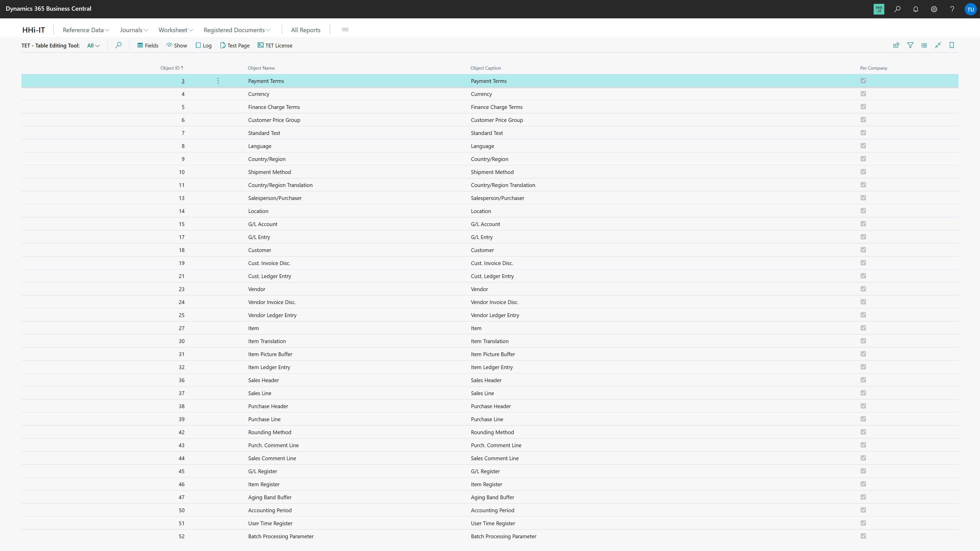Toggle Per Company for the Currency row
This screenshot has width=980, height=551.
(x=863, y=94)
